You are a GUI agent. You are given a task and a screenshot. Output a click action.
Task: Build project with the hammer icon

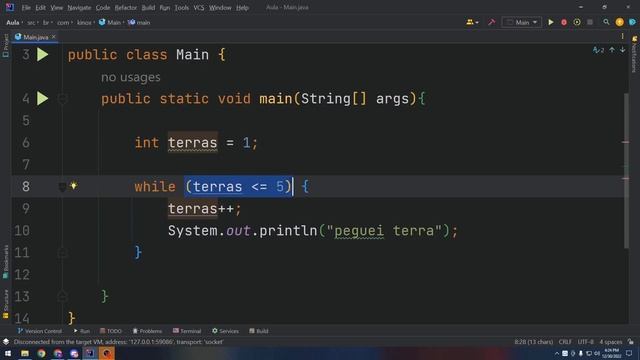491,22
